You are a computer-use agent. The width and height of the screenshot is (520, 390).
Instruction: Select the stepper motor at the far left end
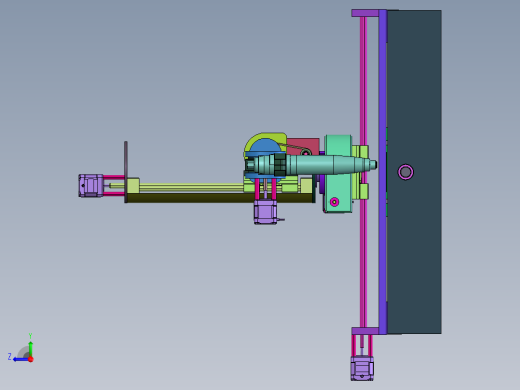tap(91, 186)
